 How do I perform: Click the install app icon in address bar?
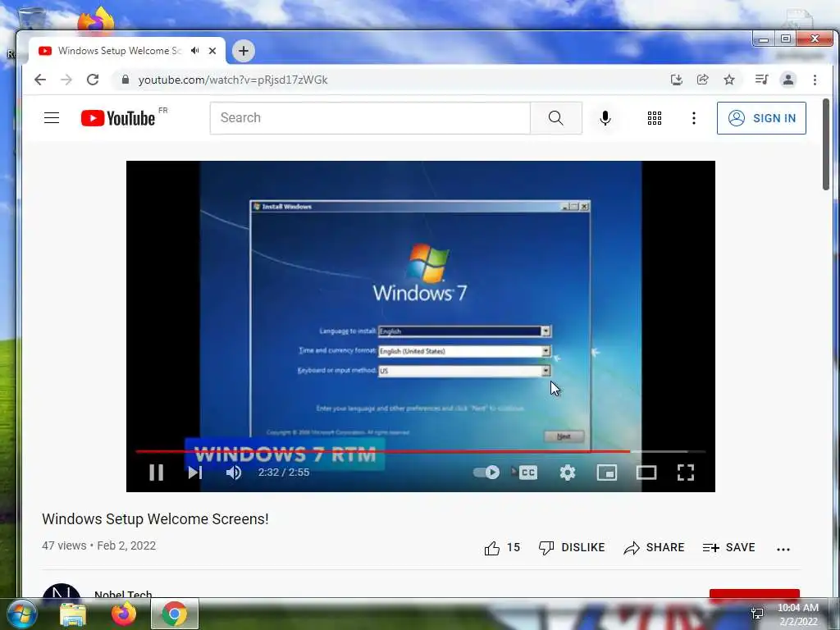677,80
